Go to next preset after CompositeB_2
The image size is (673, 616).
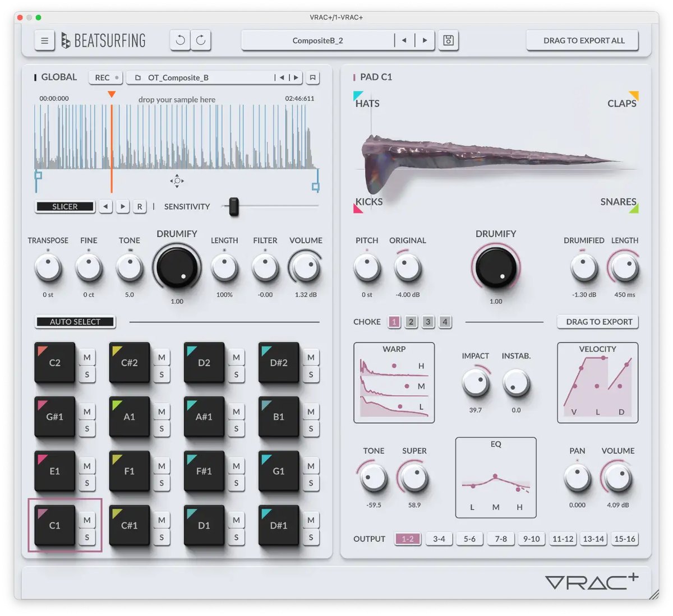[425, 40]
